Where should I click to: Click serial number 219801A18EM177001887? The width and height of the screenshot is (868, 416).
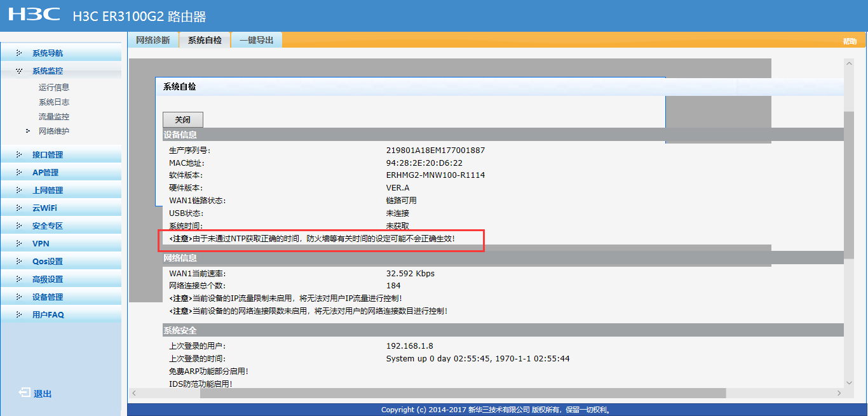coord(436,151)
